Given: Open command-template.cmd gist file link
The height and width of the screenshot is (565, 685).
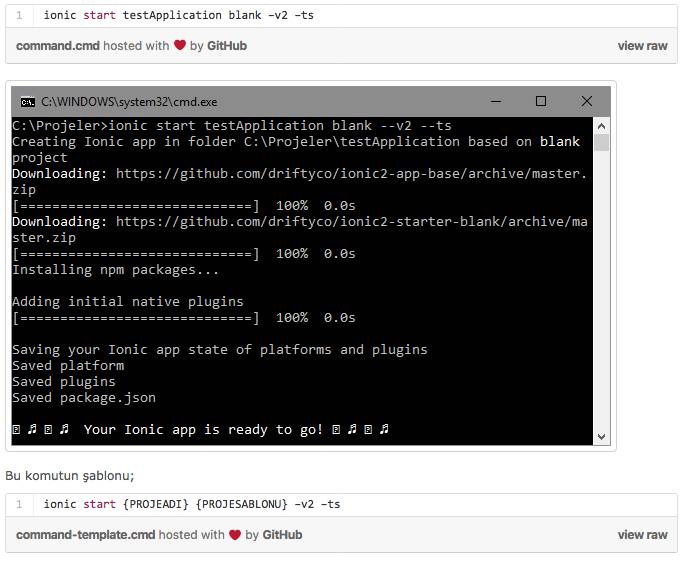Looking at the screenshot, I should pyautogui.click(x=86, y=535).
